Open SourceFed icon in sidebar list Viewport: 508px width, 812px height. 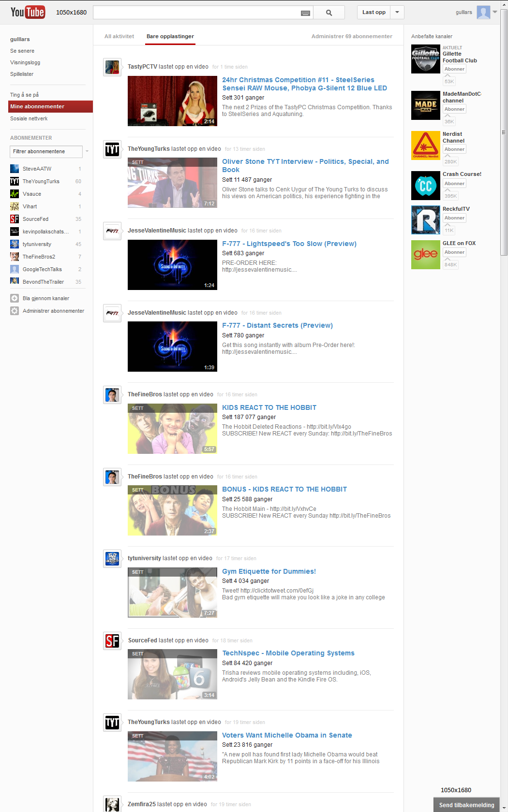[x=15, y=219]
